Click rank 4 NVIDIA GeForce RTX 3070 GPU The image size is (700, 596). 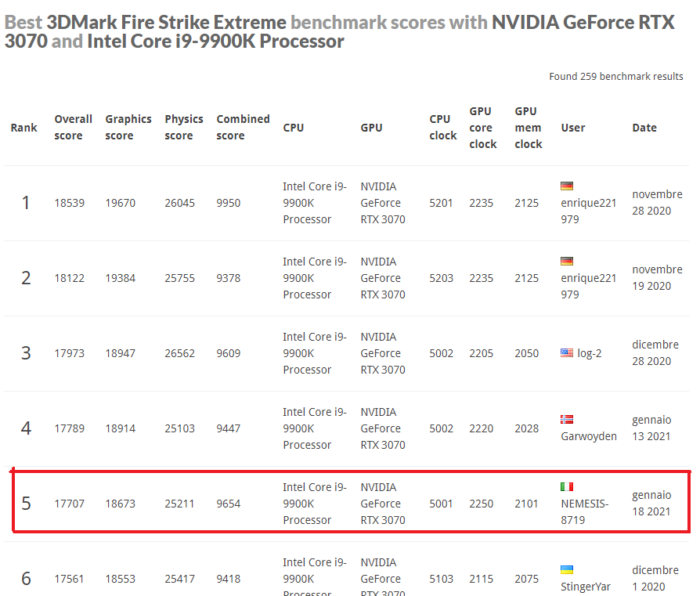[x=383, y=428]
